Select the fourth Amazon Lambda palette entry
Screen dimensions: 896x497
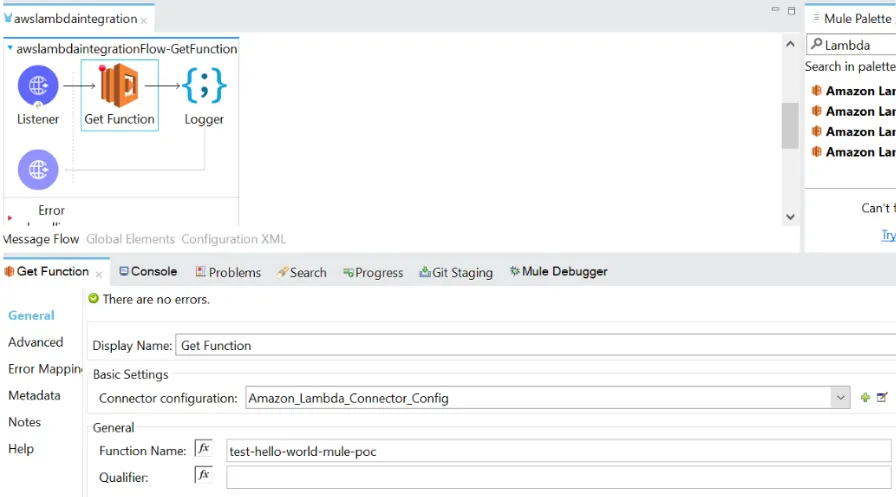coord(854,152)
